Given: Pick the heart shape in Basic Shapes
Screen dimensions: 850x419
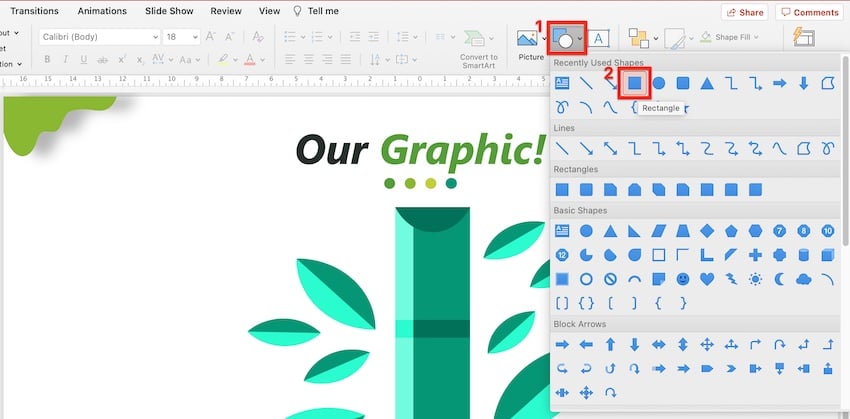Looking at the screenshot, I should 707,278.
